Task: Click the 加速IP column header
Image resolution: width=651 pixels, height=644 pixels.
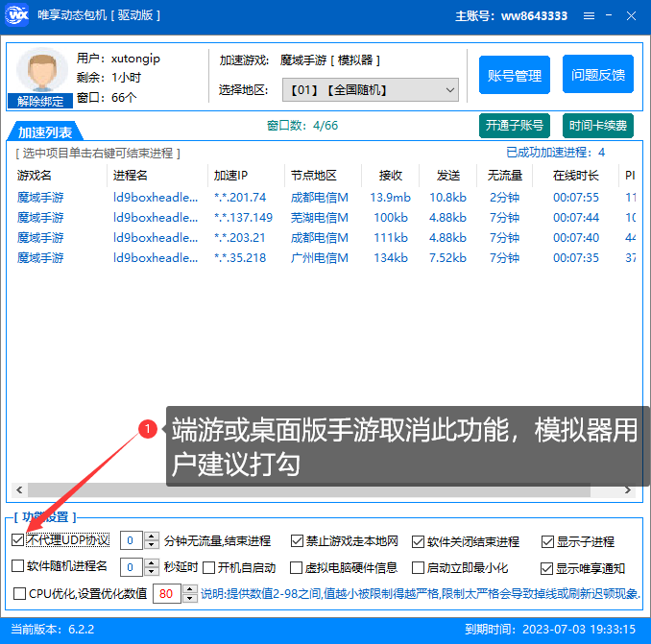Action: [x=230, y=176]
